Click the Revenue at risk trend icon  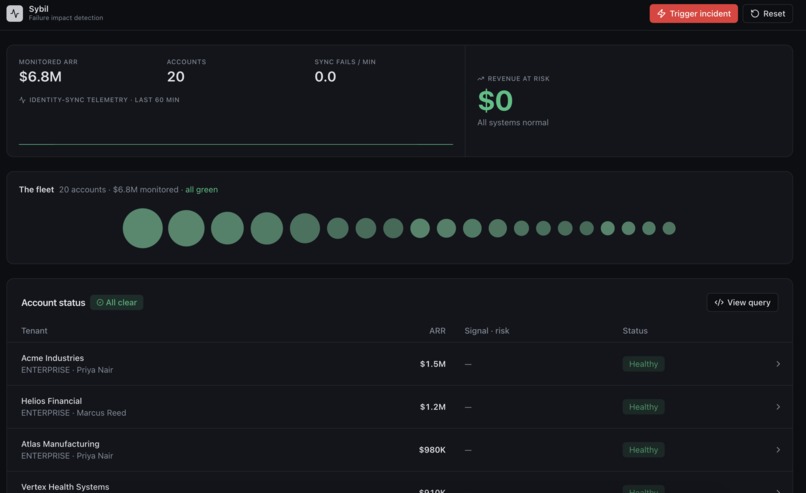(481, 79)
